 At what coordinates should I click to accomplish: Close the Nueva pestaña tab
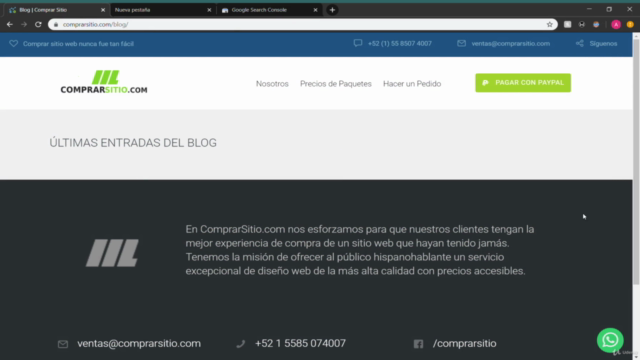coord(209,10)
